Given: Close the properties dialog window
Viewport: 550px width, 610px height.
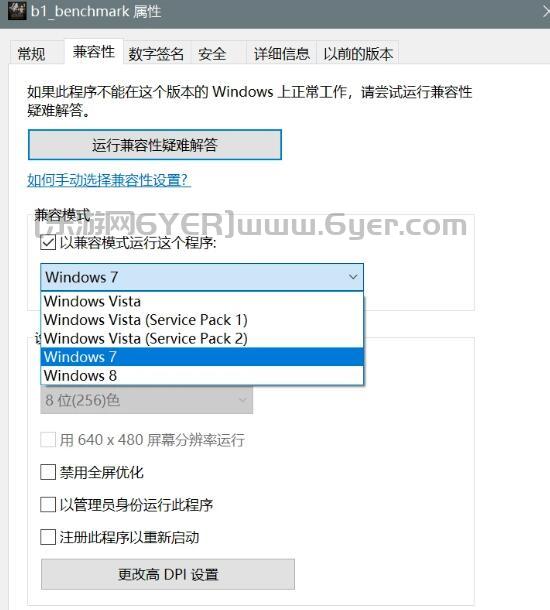Looking at the screenshot, I should pyautogui.click(x=545, y=11).
